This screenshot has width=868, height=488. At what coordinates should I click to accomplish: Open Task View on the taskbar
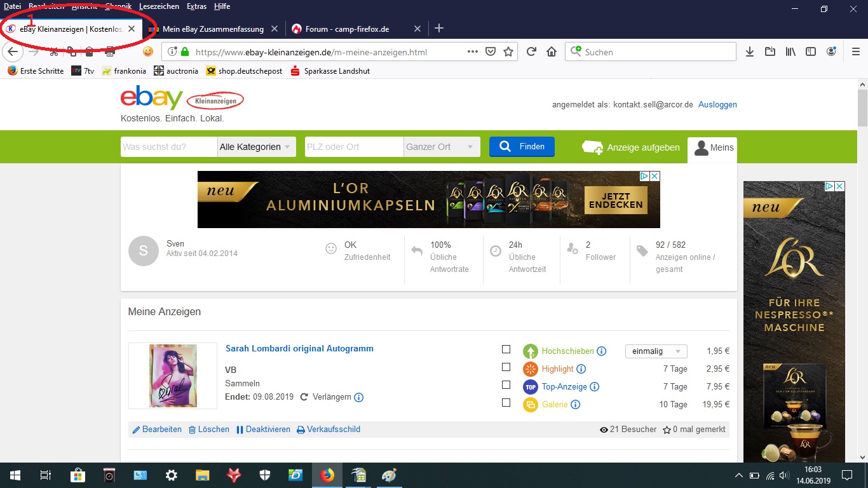[x=46, y=475]
